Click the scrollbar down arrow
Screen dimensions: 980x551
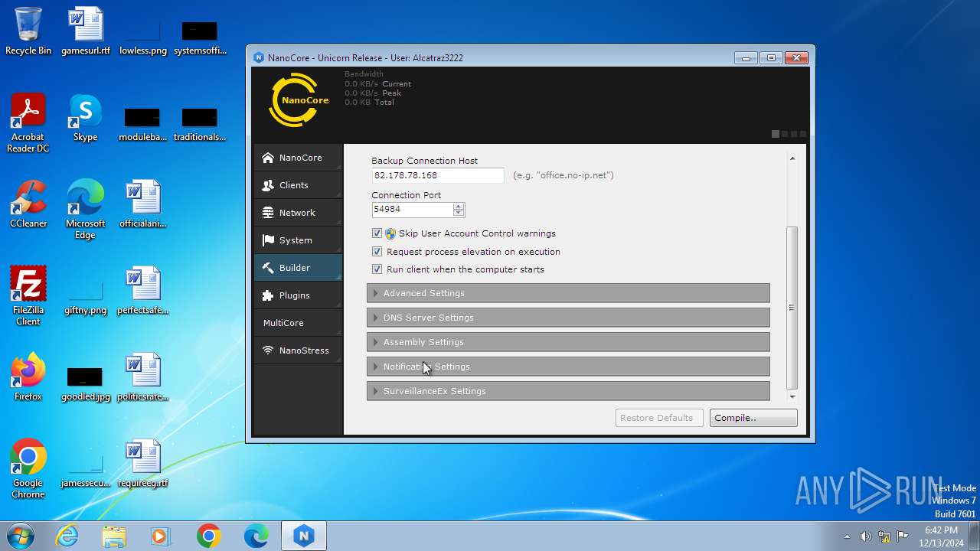coord(792,397)
